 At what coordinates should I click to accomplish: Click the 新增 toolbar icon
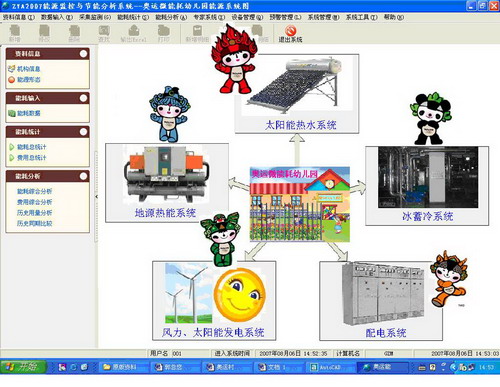[x=15, y=34]
